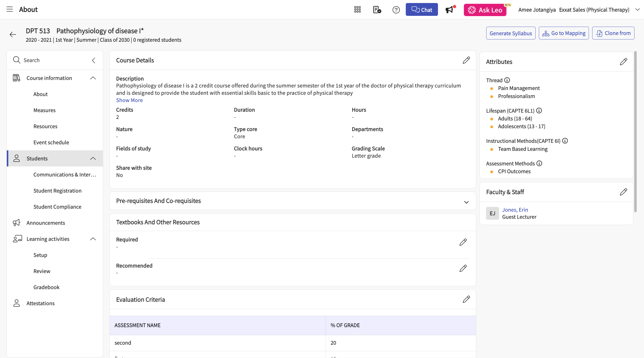Screen dimensions: 644x358
Task: Edit Course Details with pencil icon
Action: [466, 60]
